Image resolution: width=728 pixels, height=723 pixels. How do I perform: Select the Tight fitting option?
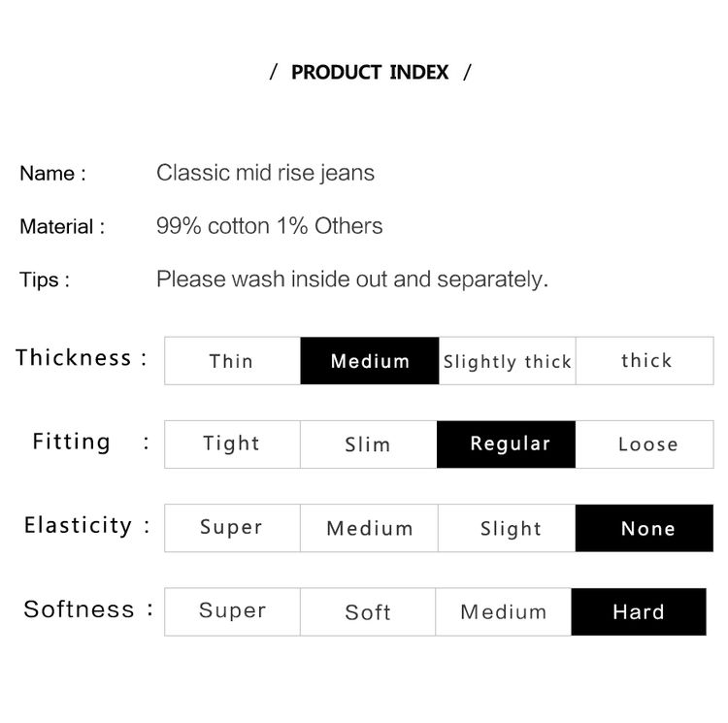click(x=232, y=444)
